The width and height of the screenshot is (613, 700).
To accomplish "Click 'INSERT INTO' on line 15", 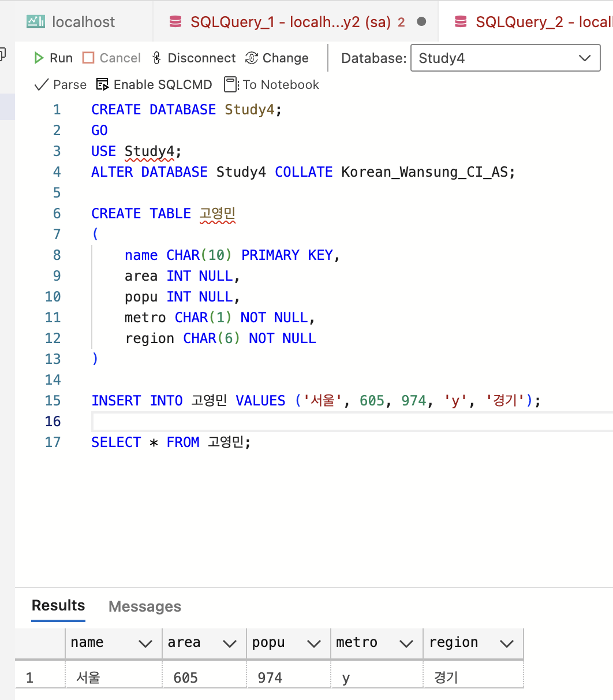I will tap(137, 401).
